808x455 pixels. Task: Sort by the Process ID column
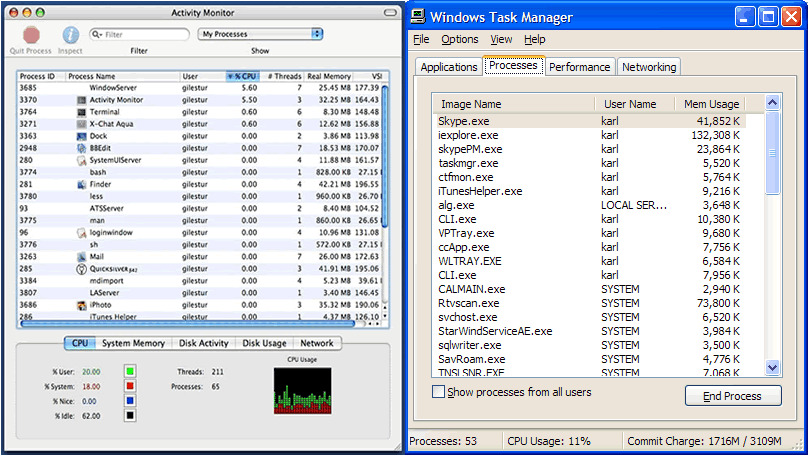click(40, 76)
